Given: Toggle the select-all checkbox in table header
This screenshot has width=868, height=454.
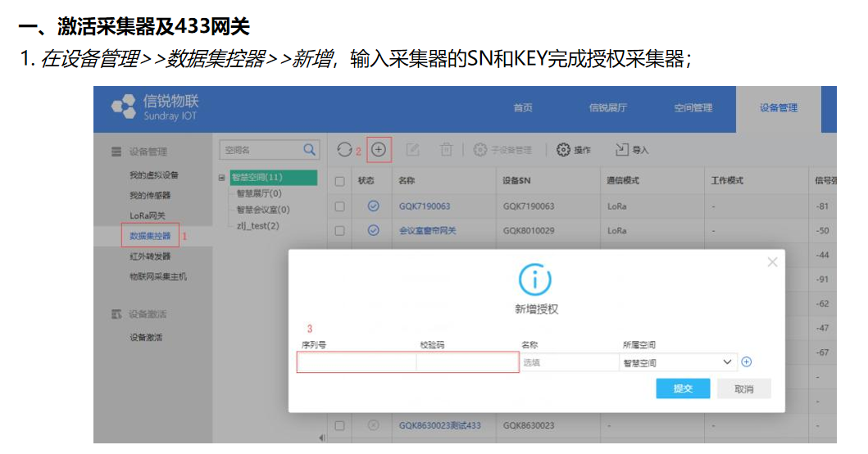Looking at the screenshot, I should coord(340,181).
